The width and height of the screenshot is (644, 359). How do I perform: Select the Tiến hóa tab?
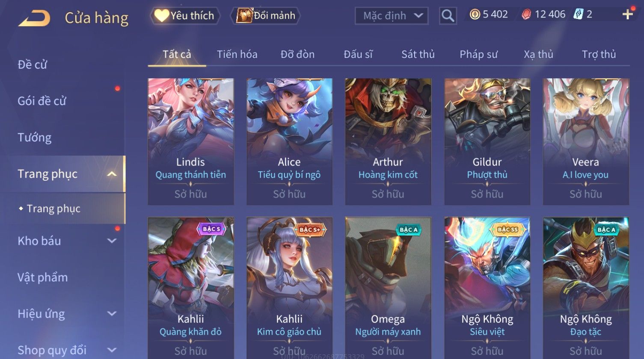237,54
